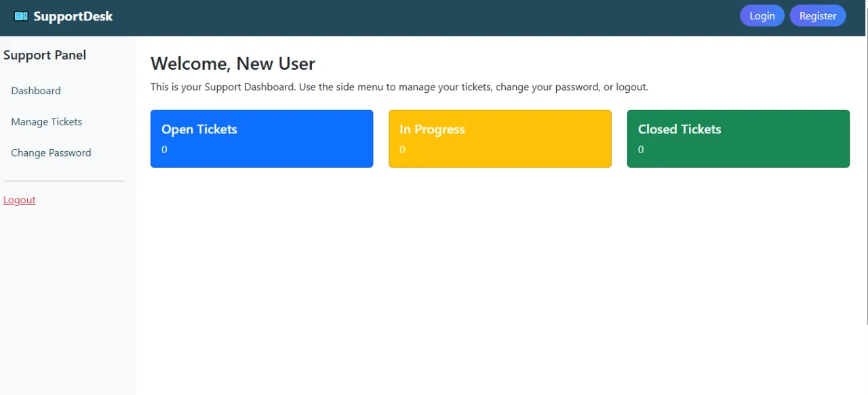Select the green Closed Tickets card

pos(738,139)
